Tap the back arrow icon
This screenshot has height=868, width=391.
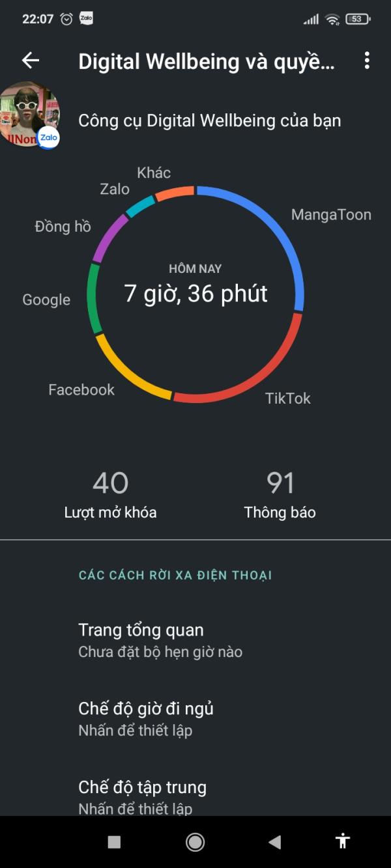tap(31, 61)
